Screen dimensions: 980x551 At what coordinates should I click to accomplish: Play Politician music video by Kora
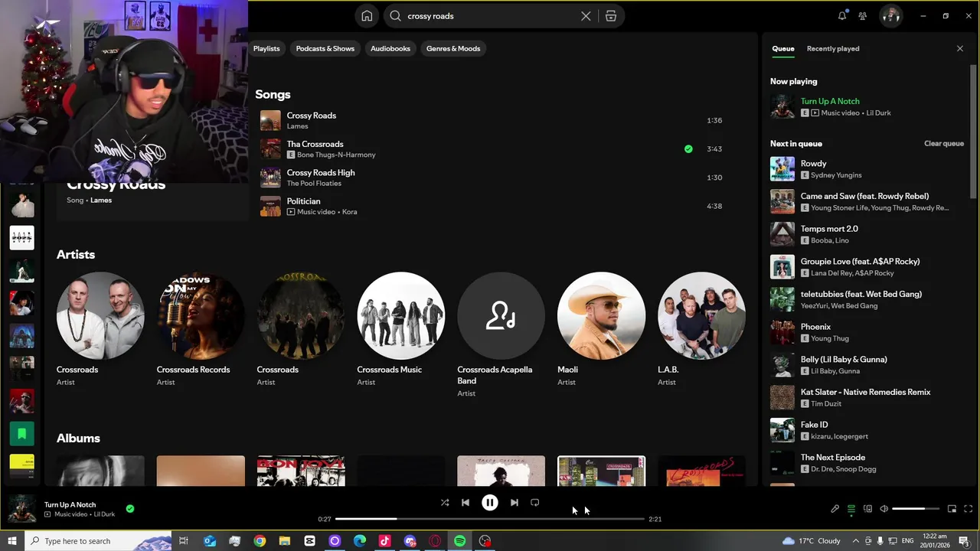click(x=492, y=206)
